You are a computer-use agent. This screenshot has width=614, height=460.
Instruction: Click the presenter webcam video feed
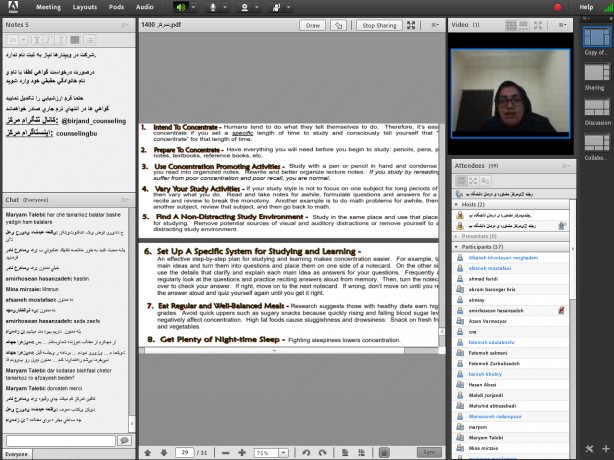coord(510,94)
